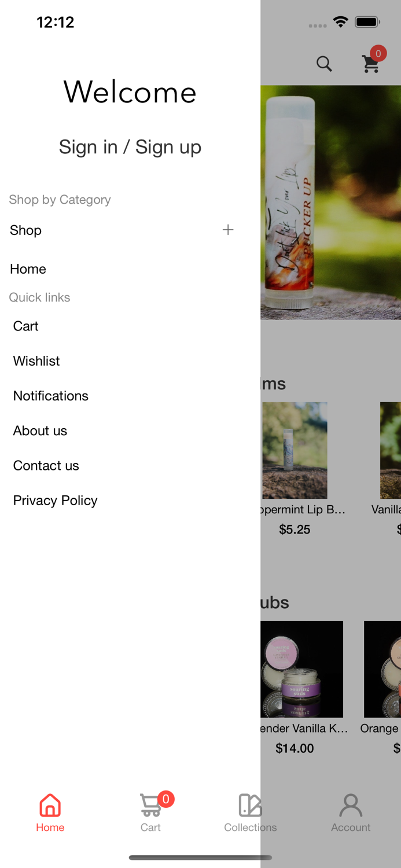Tap the lip balm banner image
This screenshot has height=868, width=401.
330,203
